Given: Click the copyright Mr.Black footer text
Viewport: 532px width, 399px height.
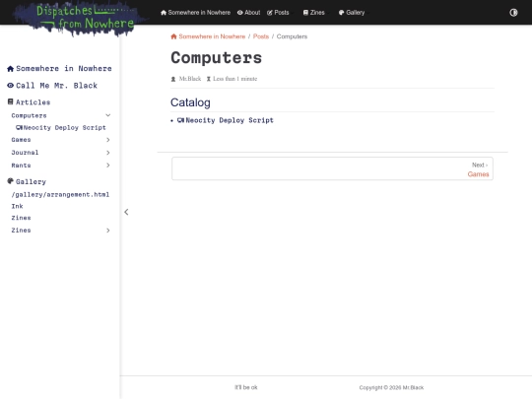Looking at the screenshot, I should pos(391,387).
